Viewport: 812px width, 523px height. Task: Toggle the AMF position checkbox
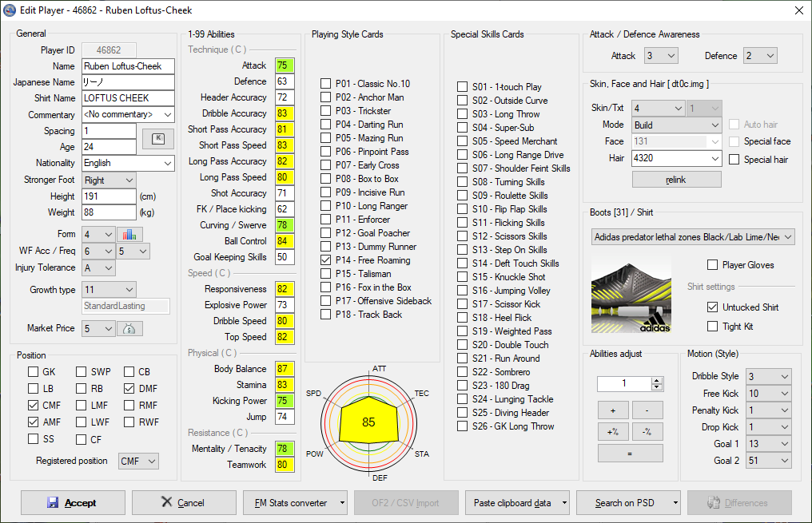(x=33, y=422)
